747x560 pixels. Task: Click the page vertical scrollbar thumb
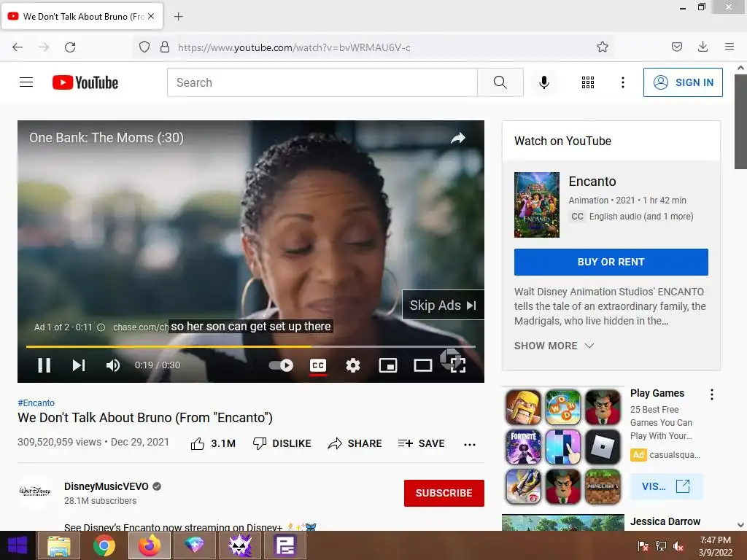(740, 122)
